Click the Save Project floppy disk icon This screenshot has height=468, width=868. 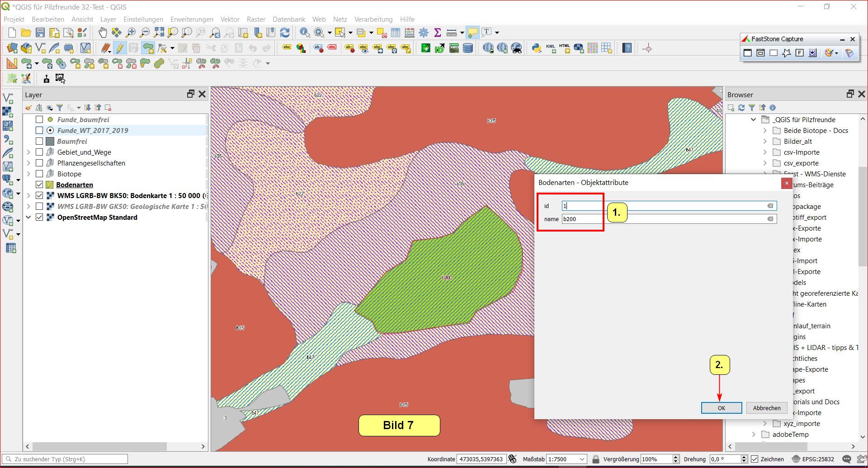point(40,33)
